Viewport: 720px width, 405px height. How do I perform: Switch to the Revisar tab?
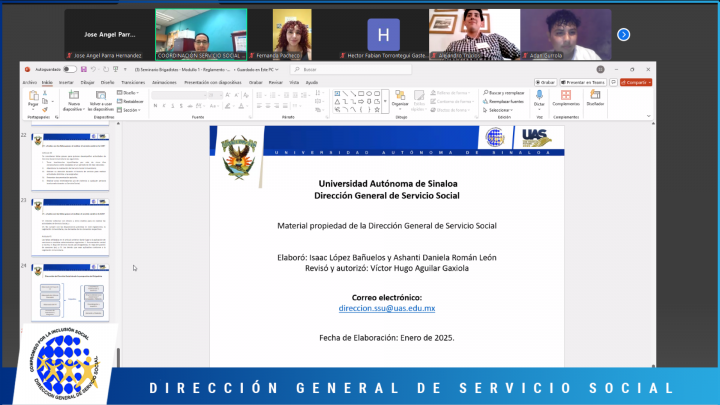276,83
